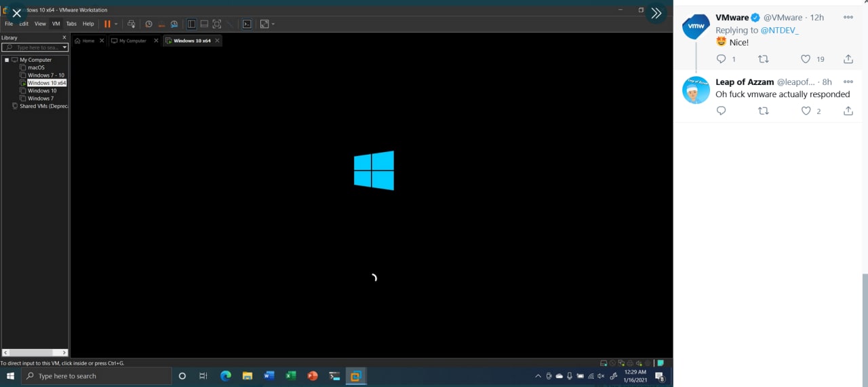Open the VM menu

pos(56,24)
